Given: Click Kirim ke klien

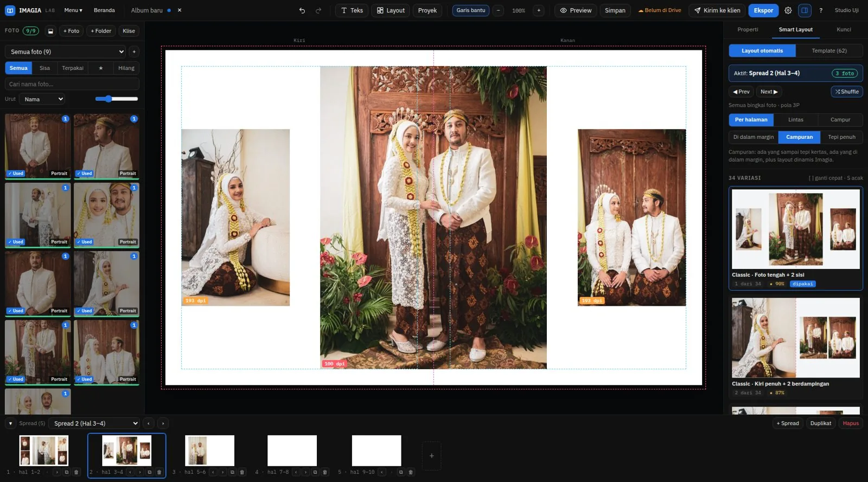Looking at the screenshot, I should click(717, 10).
